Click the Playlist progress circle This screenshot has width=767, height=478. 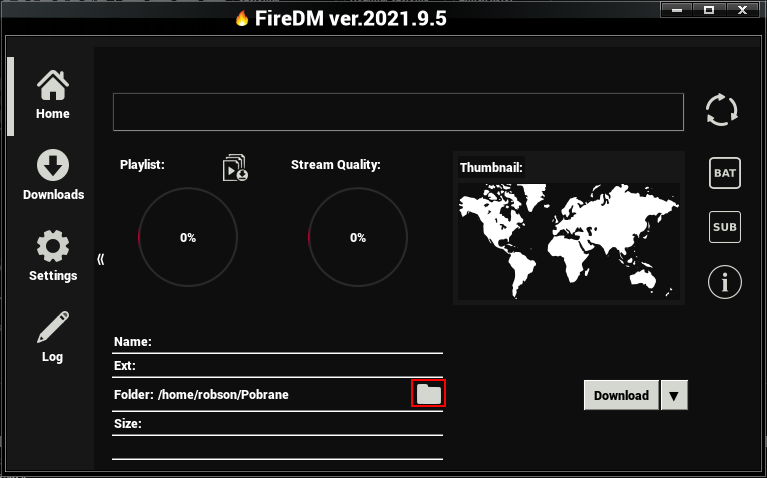pyautogui.click(x=188, y=237)
